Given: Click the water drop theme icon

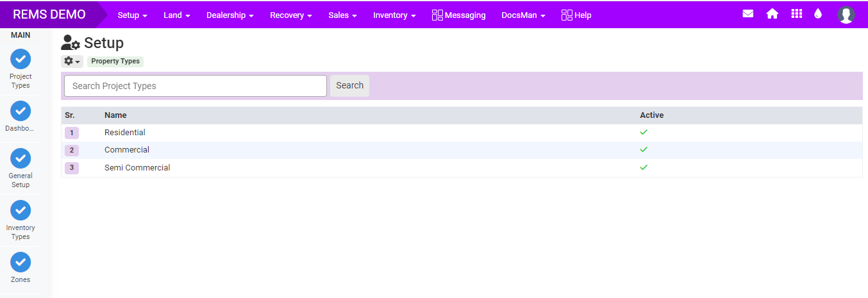Looking at the screenshot, I should [818, 14].
